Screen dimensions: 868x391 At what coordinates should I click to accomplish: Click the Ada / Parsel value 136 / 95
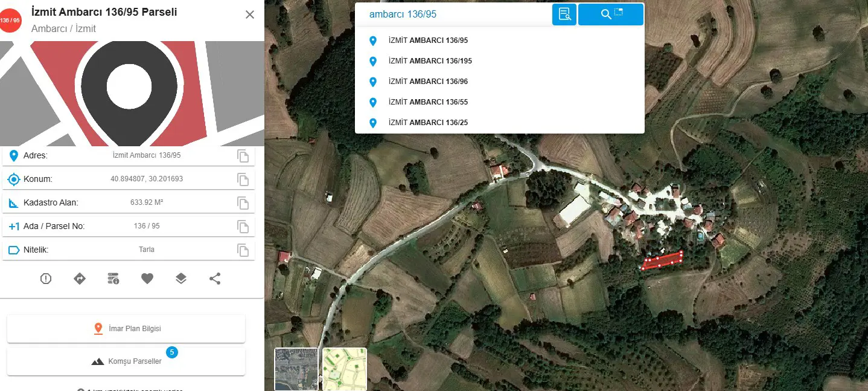[x=147, y=226]
